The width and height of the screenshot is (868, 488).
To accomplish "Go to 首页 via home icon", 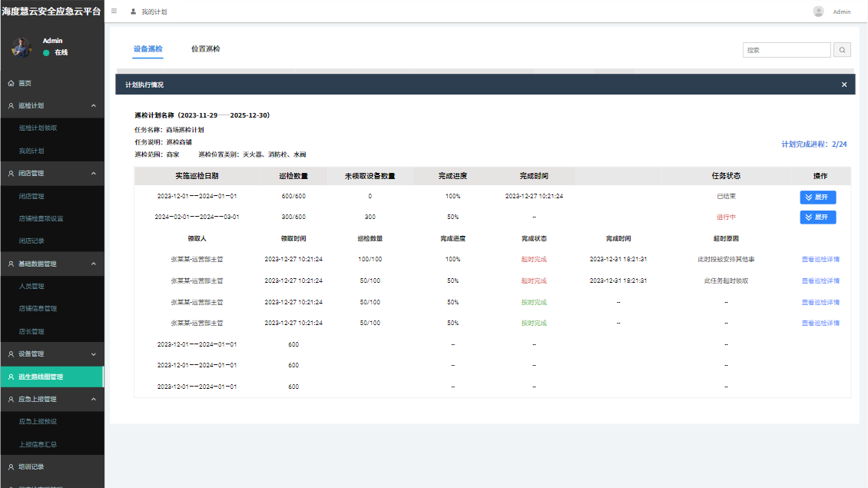I will click(x=12, y=83).
